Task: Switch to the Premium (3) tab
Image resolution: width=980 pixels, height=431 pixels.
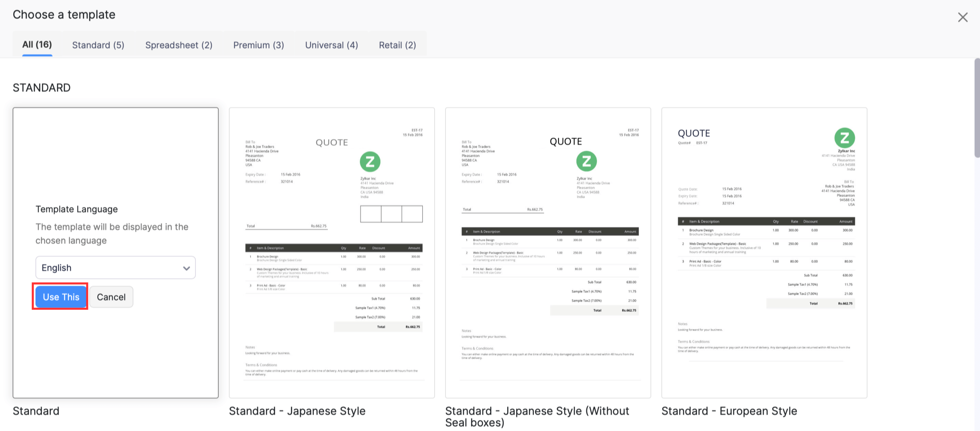Action: [x=258, y=44]
